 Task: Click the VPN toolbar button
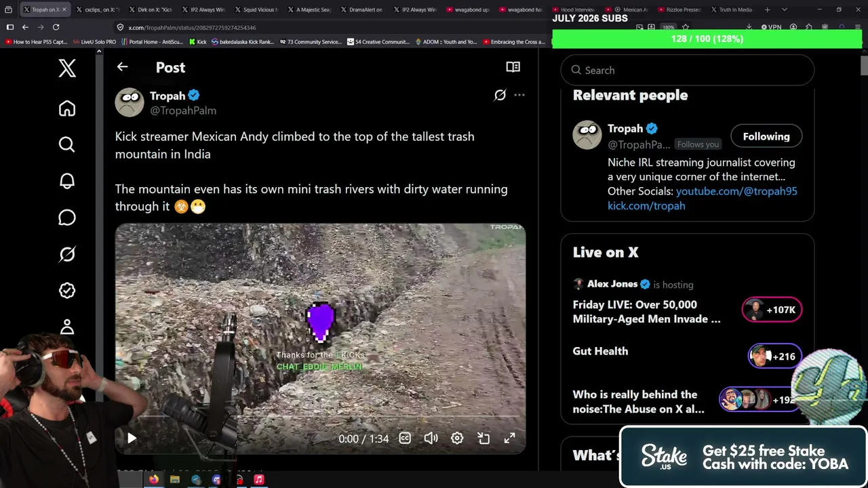[771, 27]
